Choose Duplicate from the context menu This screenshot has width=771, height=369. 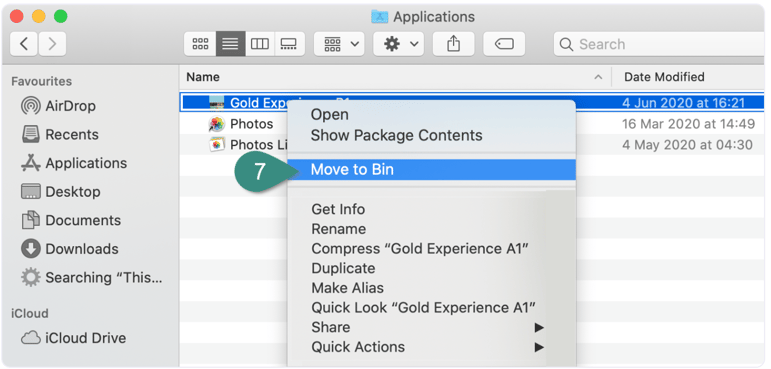[343, 268]
